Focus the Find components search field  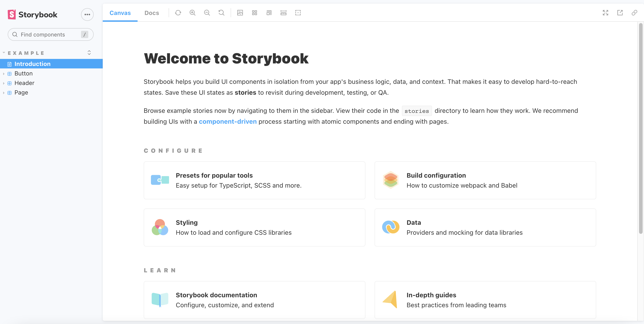[x=50, y=35]
